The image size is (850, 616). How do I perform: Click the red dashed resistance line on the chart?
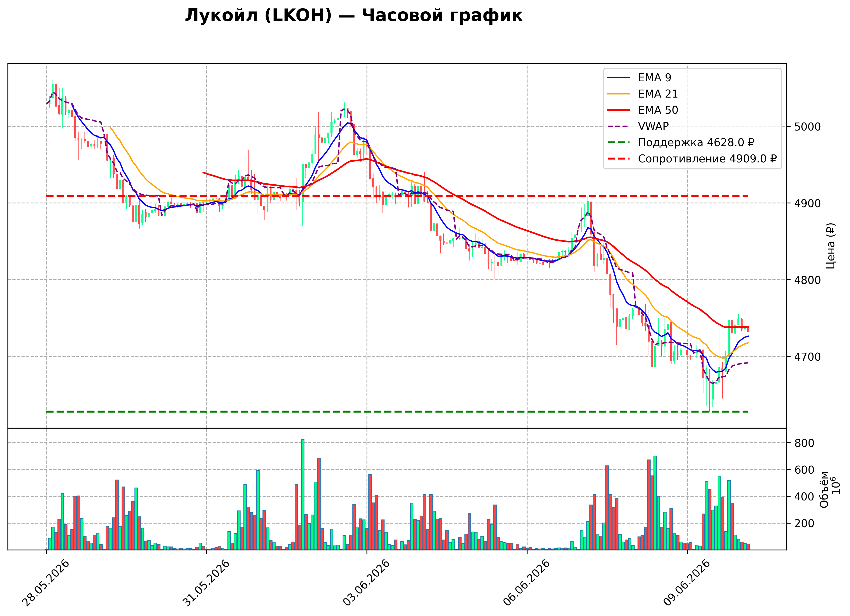point(397,196)
